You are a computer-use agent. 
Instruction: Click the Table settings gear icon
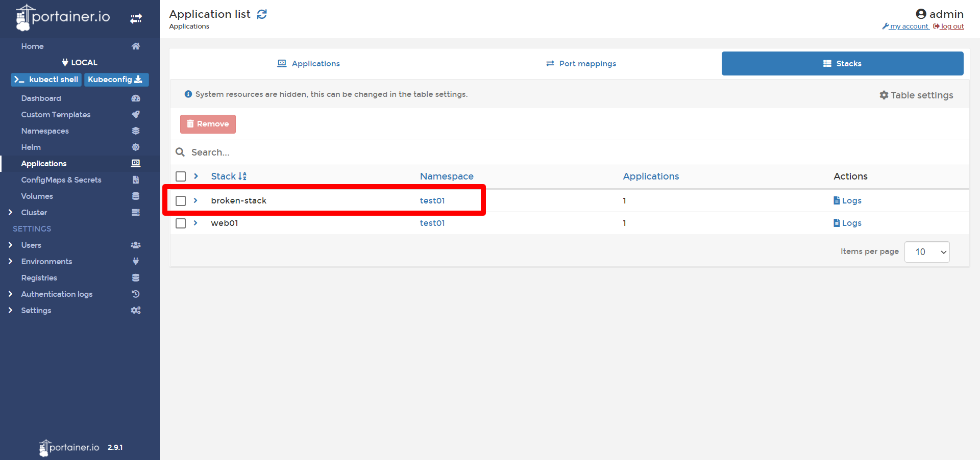point(884,95)
